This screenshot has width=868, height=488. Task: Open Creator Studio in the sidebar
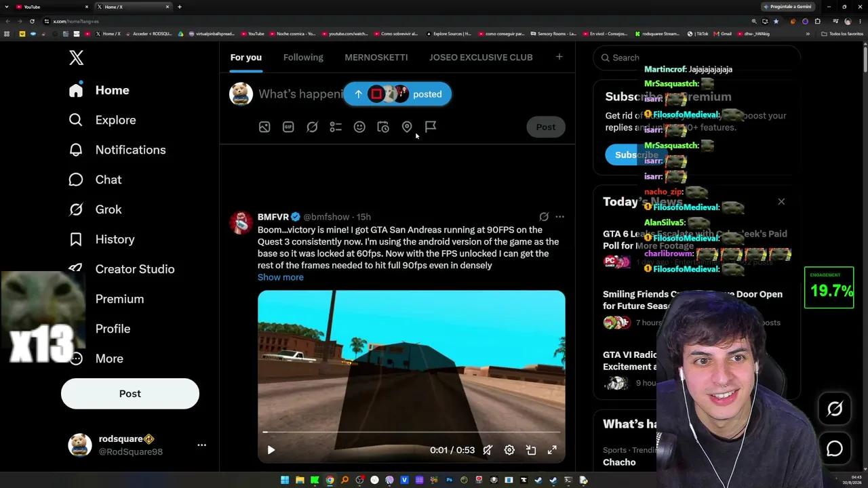click(122, 269)
